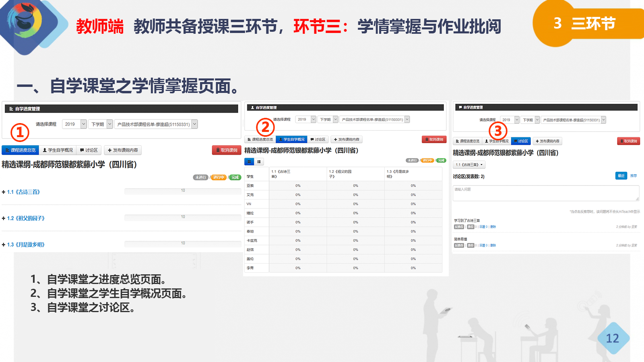Delete the 学习到了古诗三首 post via 删除
The height and width of the screenshot is (362, 644).
tap(493, 227)
